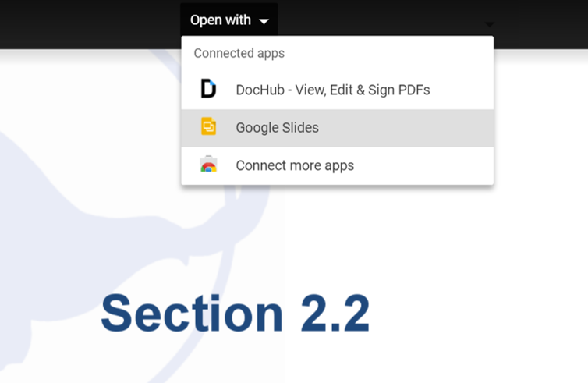Screen dimensions: 588x383
Task: Select "Connect more apps" option
Action: click(295, 165)
